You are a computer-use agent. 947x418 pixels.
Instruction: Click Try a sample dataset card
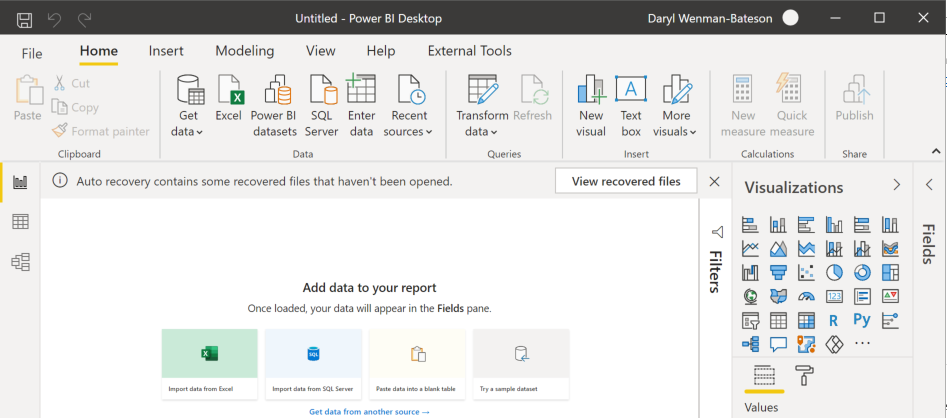(521, 364)
